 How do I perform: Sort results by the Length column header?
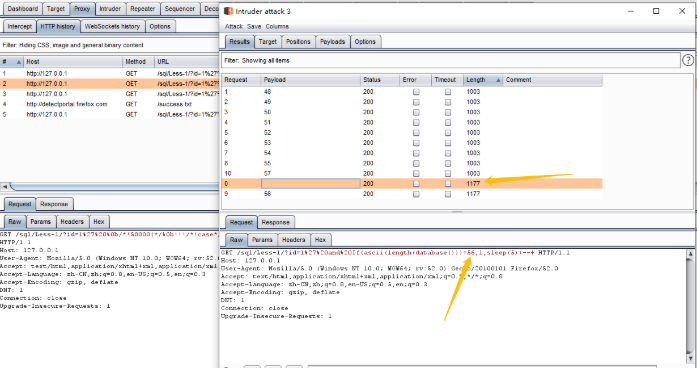point(483,80)
